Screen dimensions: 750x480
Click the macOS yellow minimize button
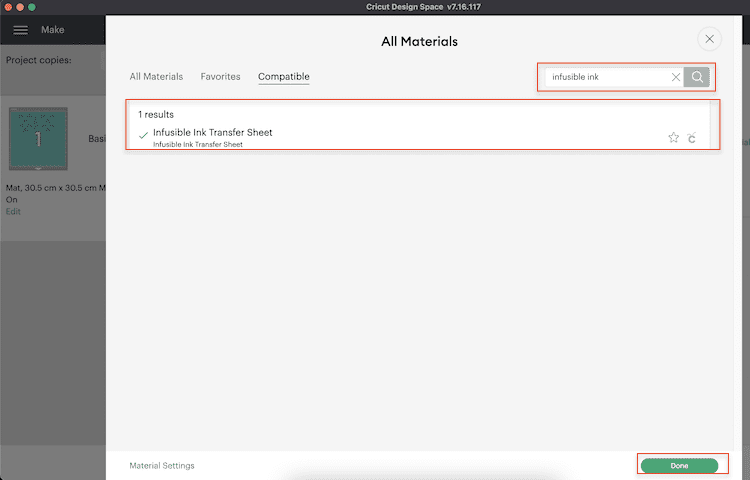pyautogui.click(x=20, y=7)
